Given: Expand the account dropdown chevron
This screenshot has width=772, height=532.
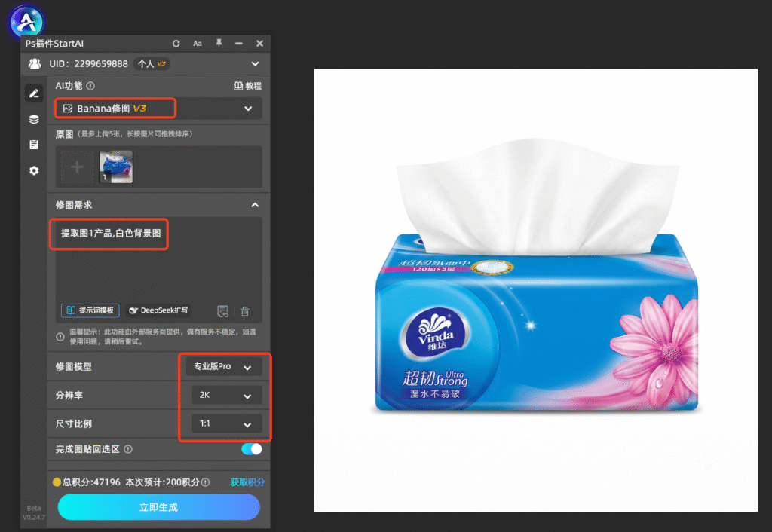Looking at the screenshot, I should [255, 63].
